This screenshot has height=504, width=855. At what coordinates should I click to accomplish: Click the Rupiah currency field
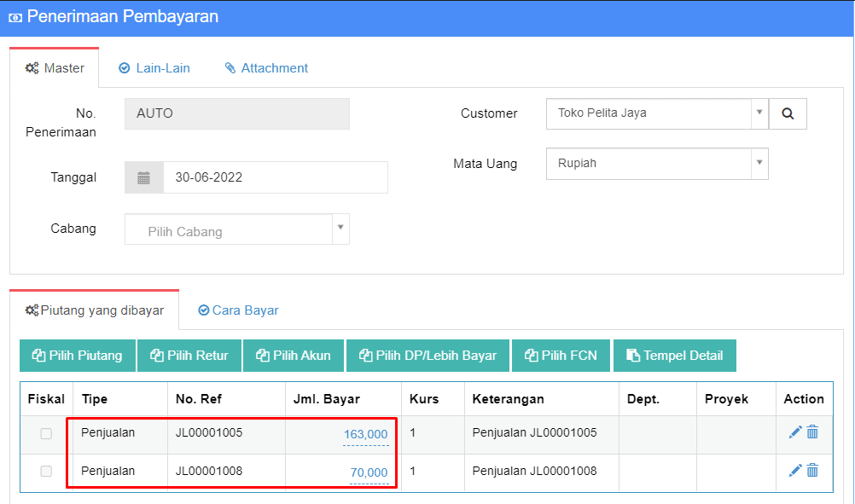click(649, 164)
